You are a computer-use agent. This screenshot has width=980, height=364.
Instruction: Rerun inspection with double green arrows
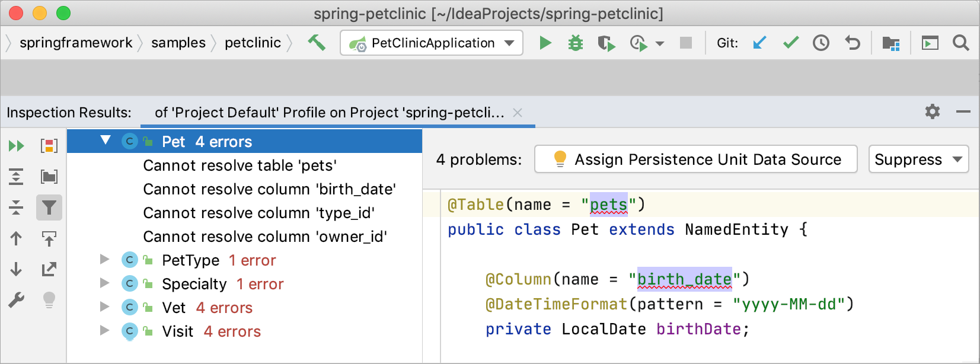pyautogui.click(x=17, y=146)
